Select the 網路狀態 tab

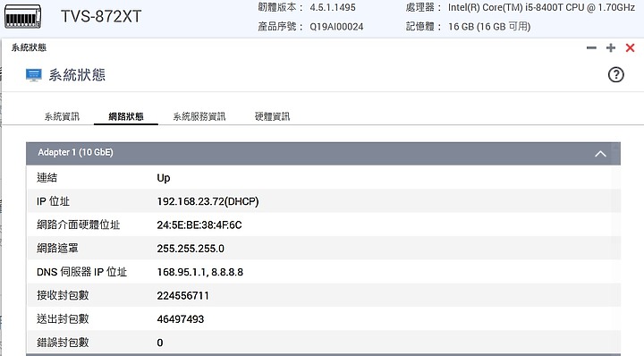pos(126,116)
